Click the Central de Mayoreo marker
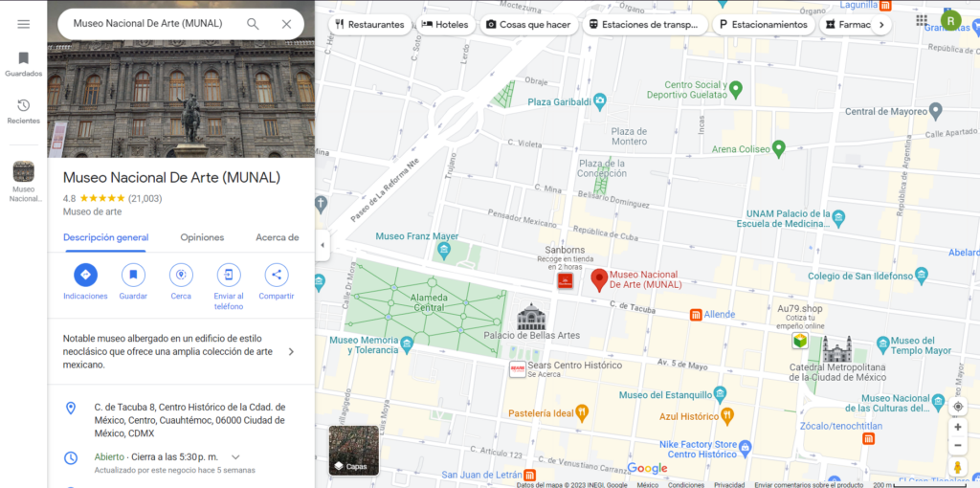 point(936,112)
